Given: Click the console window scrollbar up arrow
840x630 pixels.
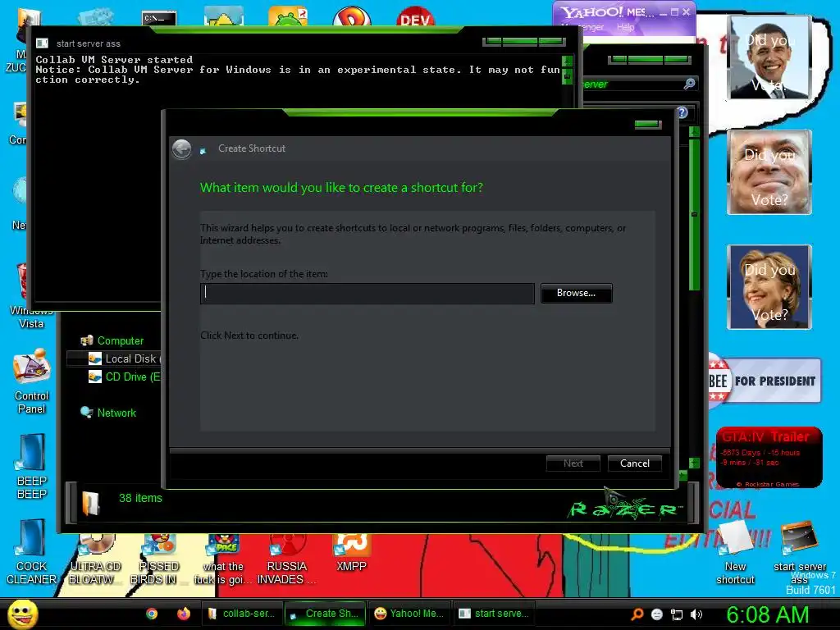Looking at the screenshot, I should 568,61.
